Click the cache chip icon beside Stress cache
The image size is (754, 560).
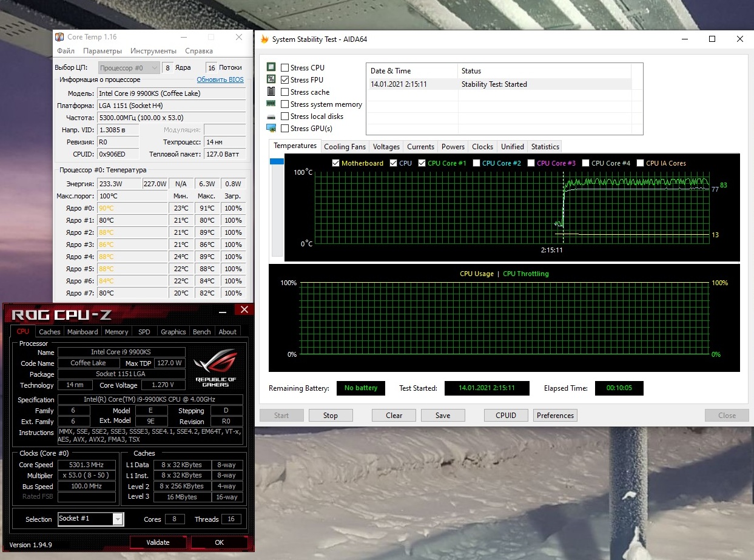click(271, 92)
